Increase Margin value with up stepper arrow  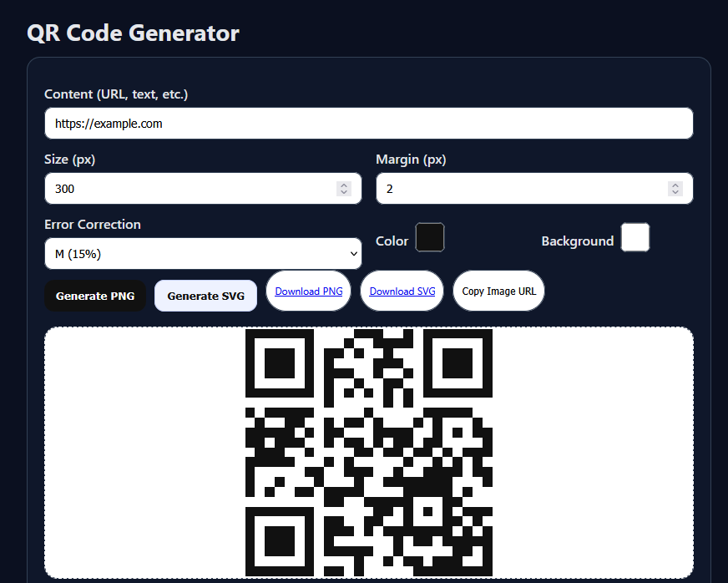pyautogui.click(x=675, y=185)
